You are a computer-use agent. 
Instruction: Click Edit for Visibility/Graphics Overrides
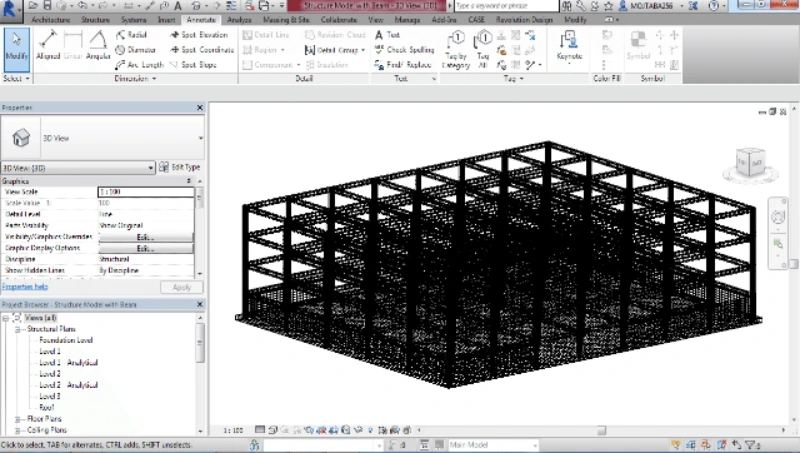(x=145, y=237)
